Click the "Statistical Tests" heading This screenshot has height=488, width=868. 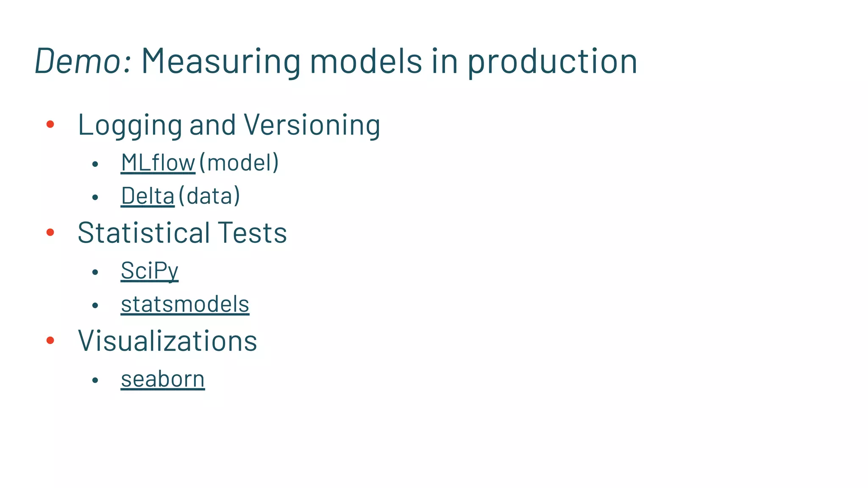[182, 233]
